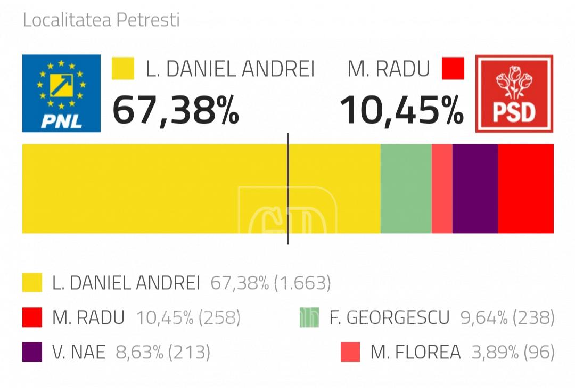Screen dimensions: 575x392
Task: Click V. NAE 8,63% legend entry
Action: [117, 352]
